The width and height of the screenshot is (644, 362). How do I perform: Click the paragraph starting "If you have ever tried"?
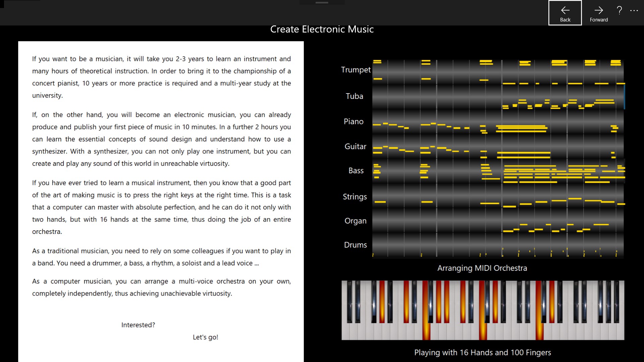(x=161, y=207)
